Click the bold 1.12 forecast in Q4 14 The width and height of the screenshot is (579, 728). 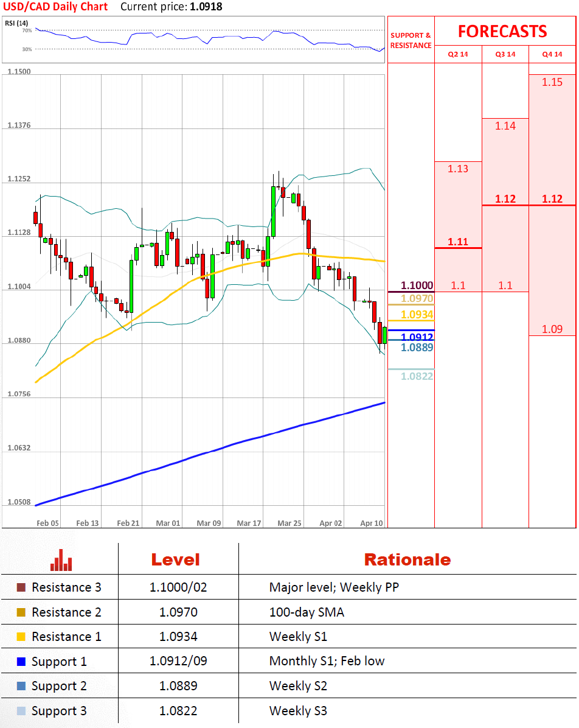click(x=552, y=198)
